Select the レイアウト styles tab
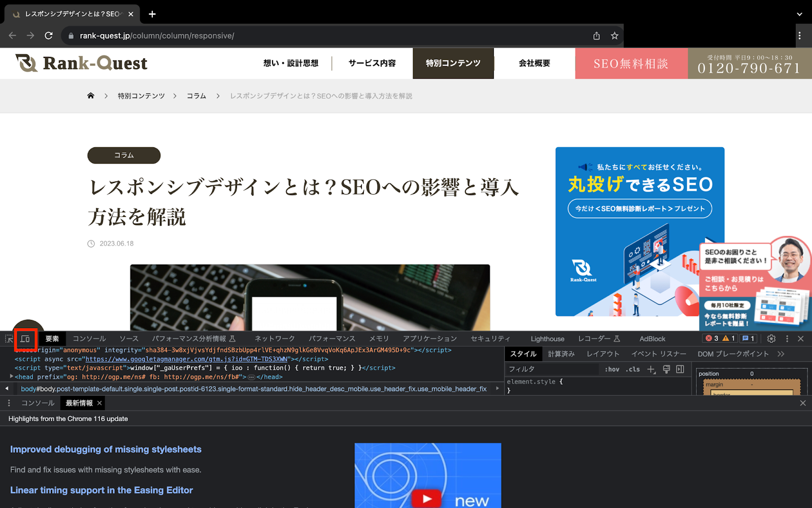 tap(603, 354)
